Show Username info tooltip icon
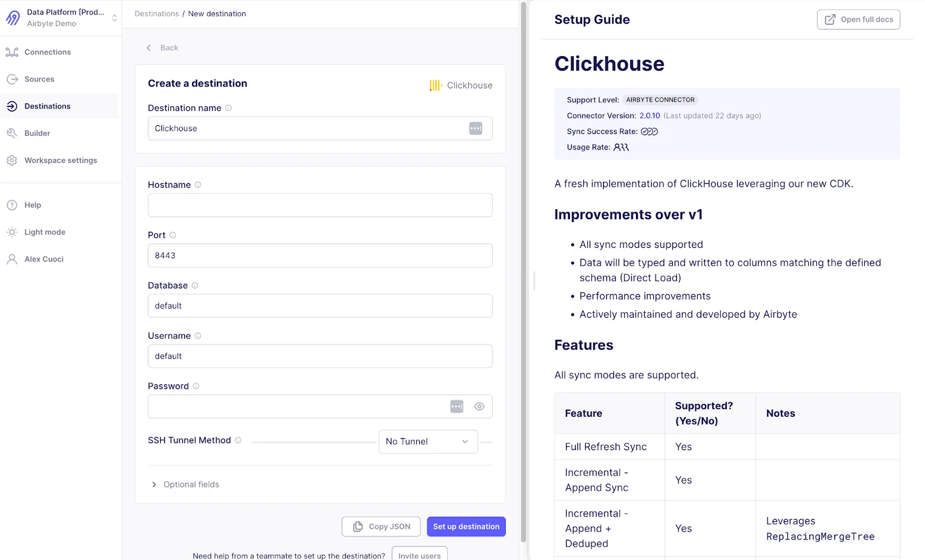 tap(198, 336)
